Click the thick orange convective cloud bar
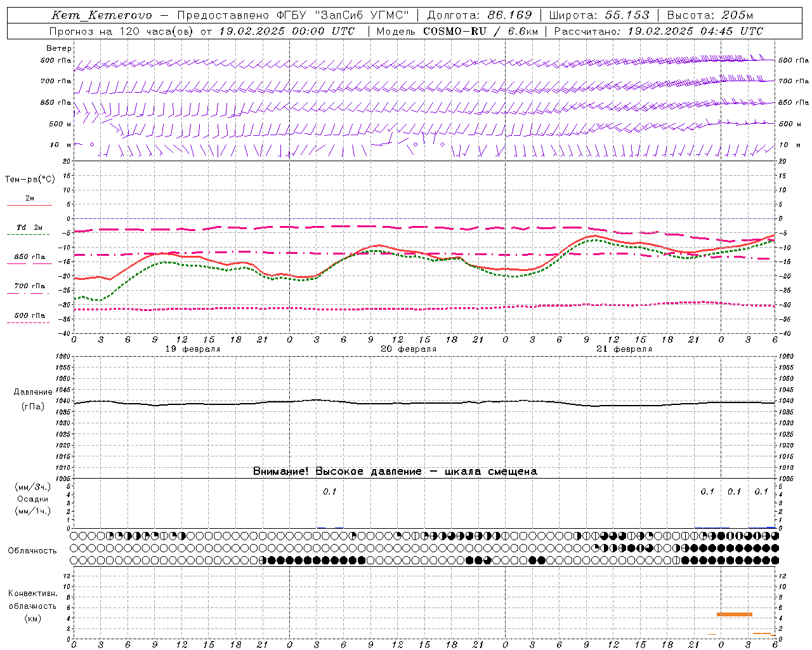This screenshot has height=650, width=812. (735, 614)
